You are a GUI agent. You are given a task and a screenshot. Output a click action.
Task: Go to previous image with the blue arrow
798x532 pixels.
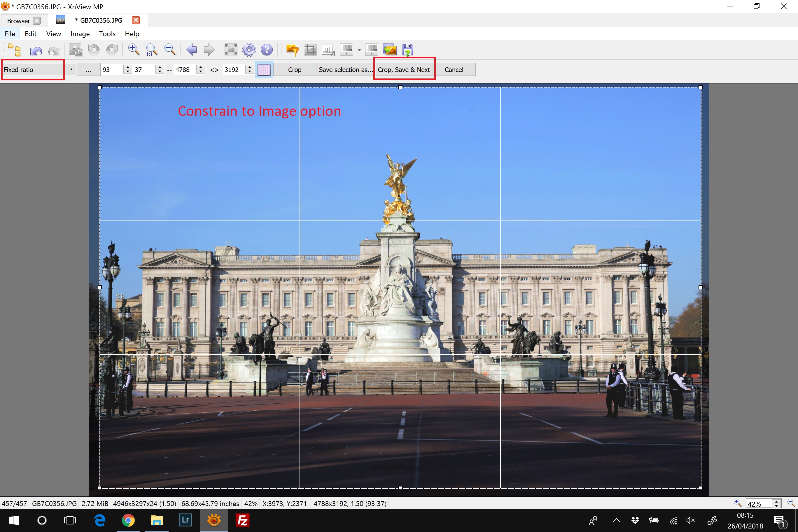(x=191, y=50)
